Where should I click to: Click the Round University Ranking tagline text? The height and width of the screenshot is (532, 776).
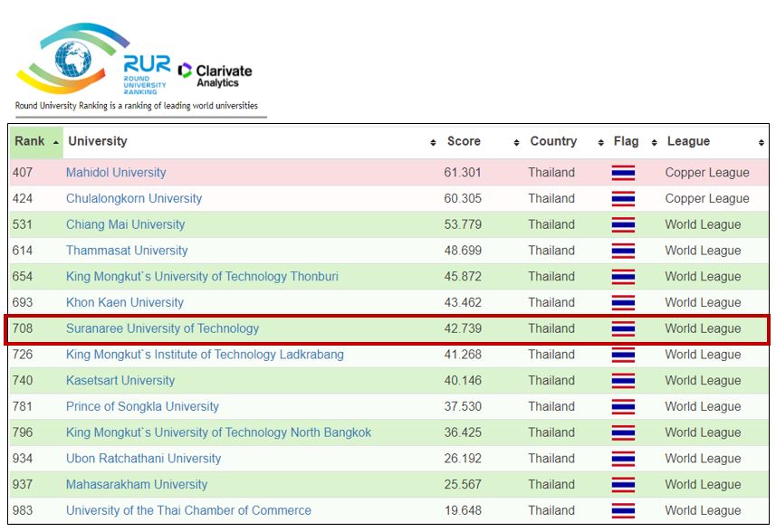coord(137,106)
